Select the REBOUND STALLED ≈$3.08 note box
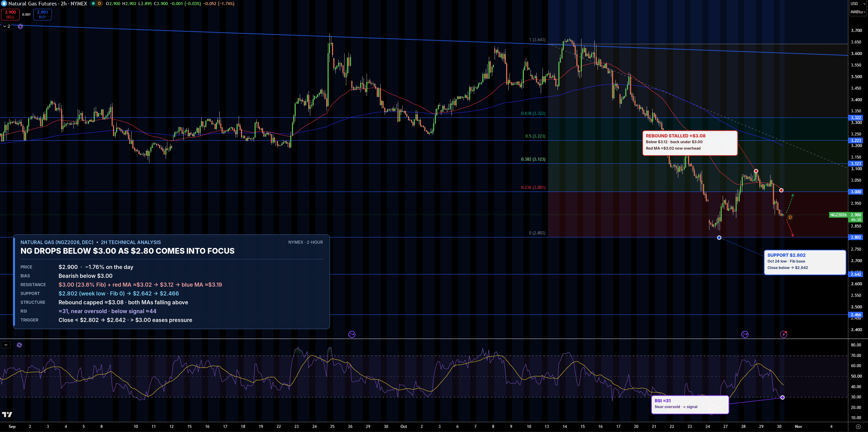 (690, 143)
